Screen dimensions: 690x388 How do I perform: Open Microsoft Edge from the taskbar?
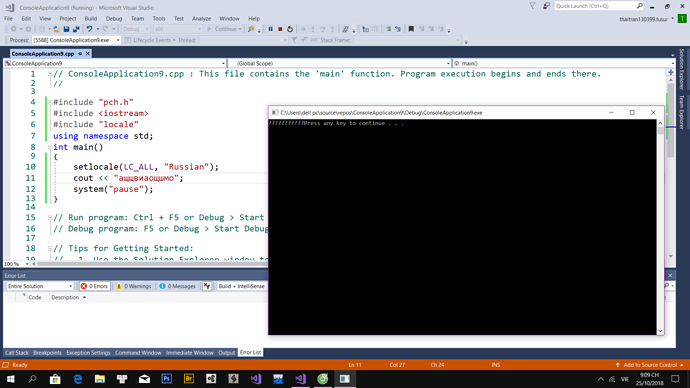(77, 379)
